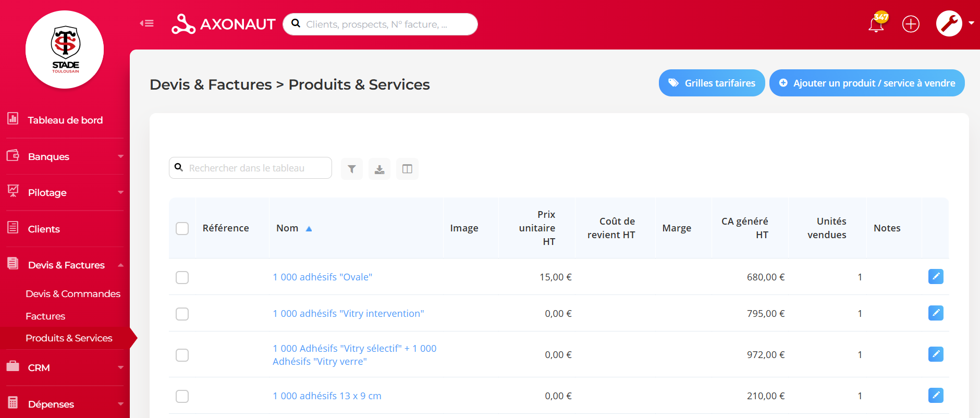
Task: Check the box for "Vitry sélectif" row
Action: (182, 355)
